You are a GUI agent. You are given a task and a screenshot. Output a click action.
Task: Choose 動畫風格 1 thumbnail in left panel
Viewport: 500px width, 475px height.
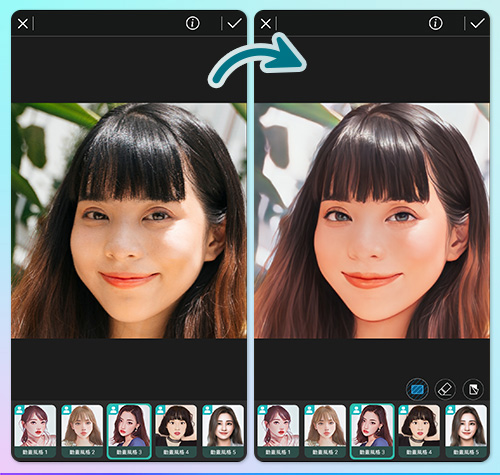[x=35, y=431]
